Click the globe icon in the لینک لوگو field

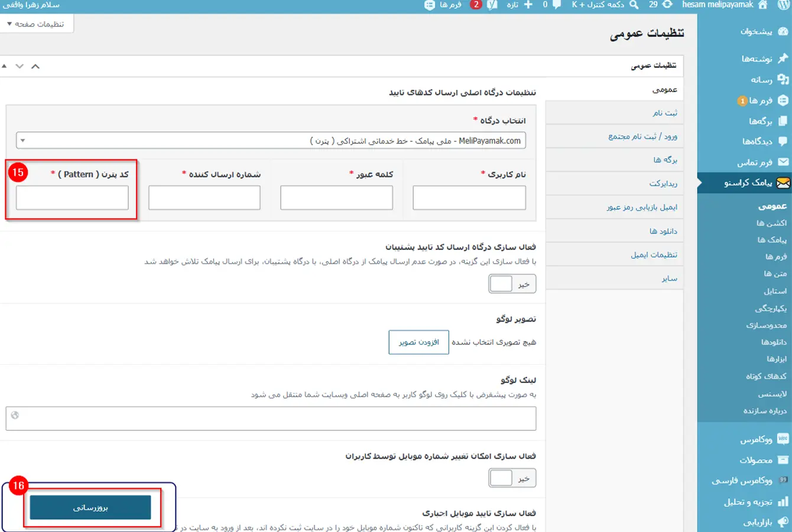pyautogui.click(x=15, y=416)
